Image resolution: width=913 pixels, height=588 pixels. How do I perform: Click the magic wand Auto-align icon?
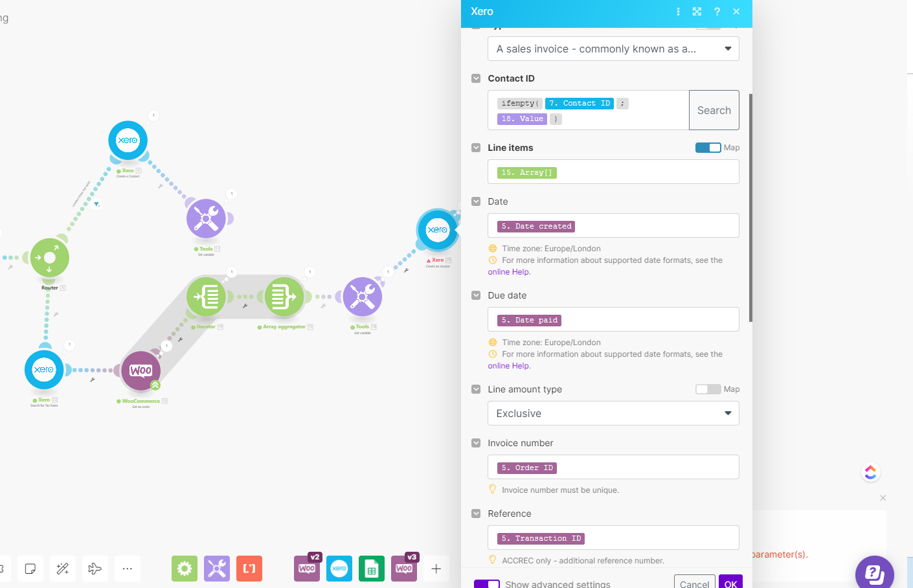click(x=63, y=569)
